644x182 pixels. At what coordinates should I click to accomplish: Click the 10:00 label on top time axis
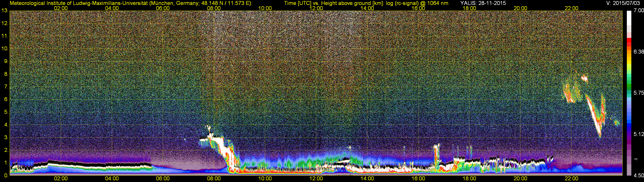(265, 8)
